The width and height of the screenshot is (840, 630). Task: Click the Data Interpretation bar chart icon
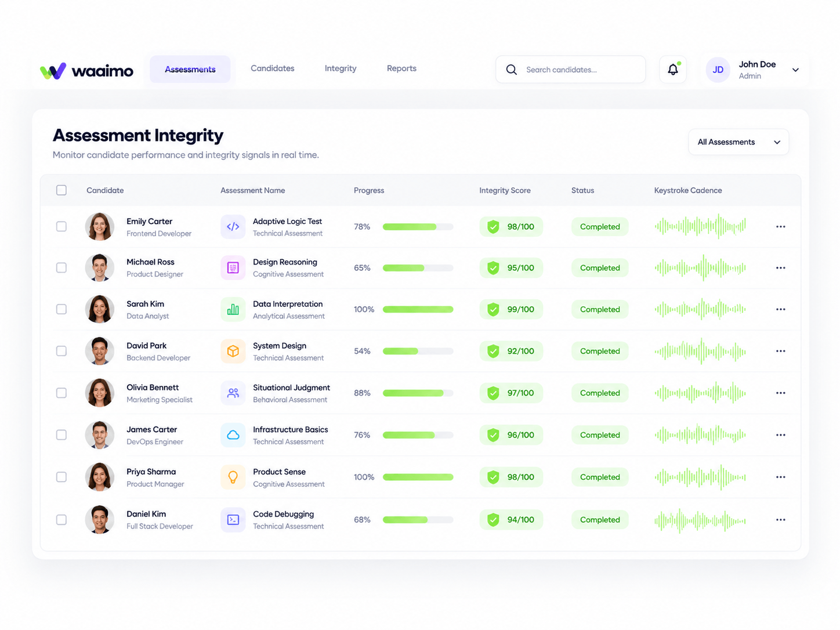tap(233, 310)
